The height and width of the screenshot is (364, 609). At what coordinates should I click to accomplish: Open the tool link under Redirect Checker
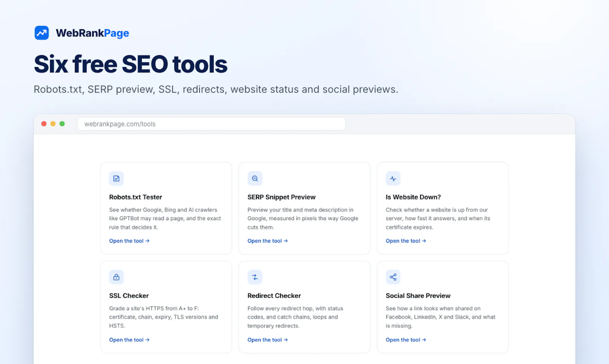coord(268,340)
